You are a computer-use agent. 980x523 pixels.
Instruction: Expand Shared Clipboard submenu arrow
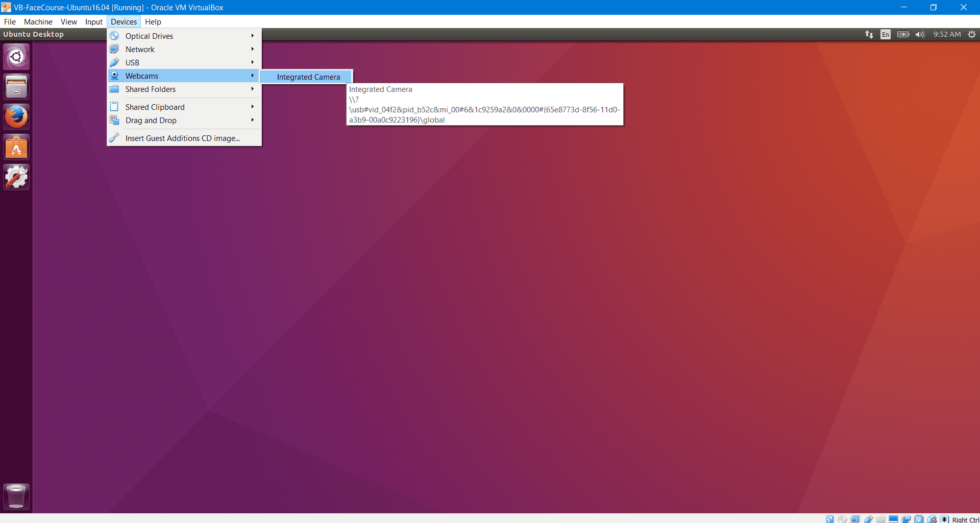[x=252, y=107]
